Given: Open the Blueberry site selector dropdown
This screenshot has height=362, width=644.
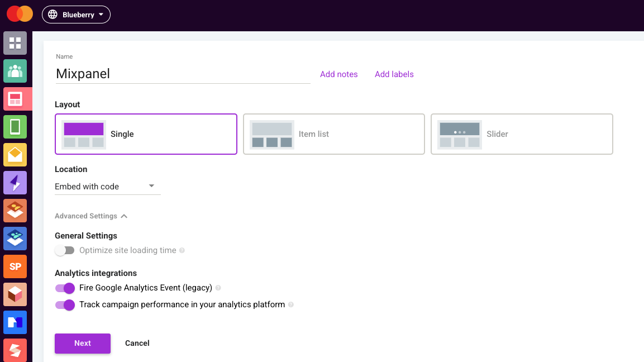Looking at the screenshot, I should click(x=76, y=15).
